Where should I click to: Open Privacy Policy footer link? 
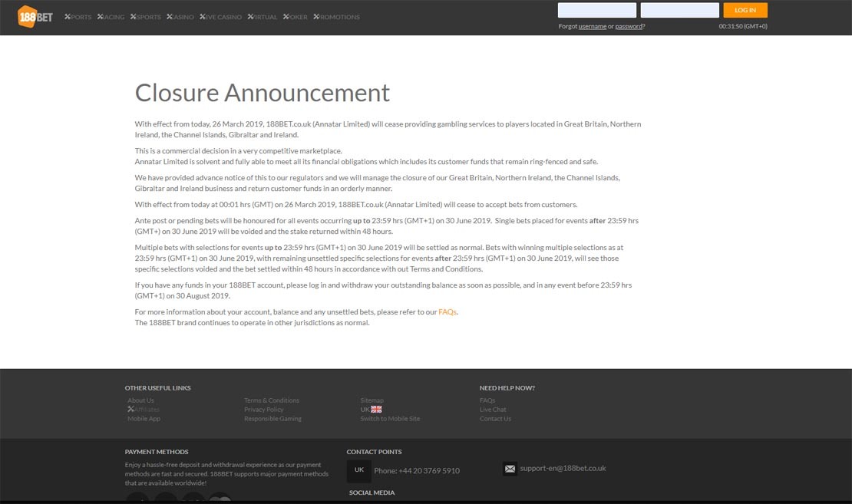click(x=263, y=410)
